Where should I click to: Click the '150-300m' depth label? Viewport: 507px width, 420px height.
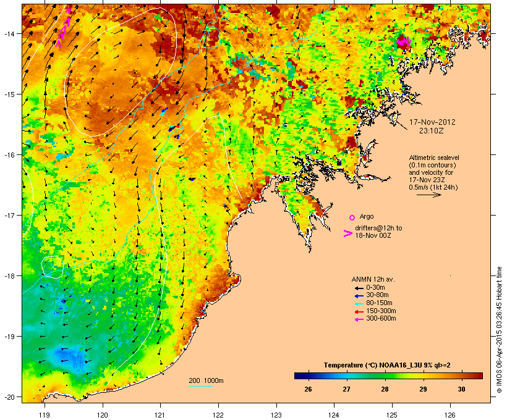coord(381,311)
